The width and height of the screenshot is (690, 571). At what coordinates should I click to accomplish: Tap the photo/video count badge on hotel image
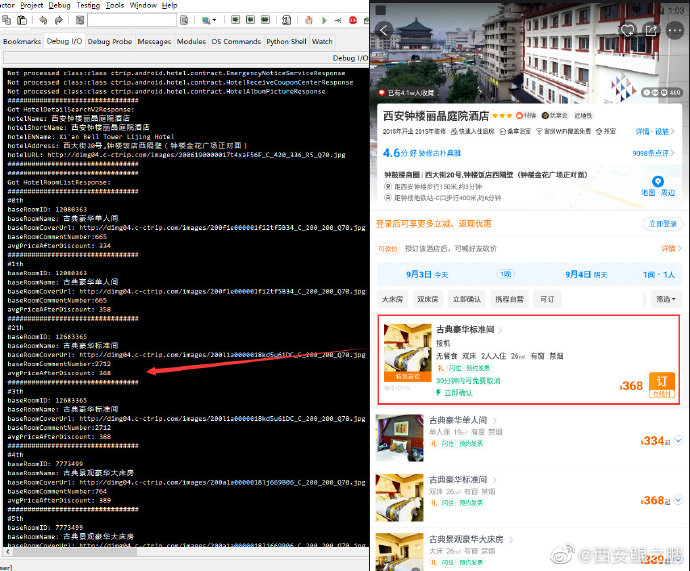point(661,92)
